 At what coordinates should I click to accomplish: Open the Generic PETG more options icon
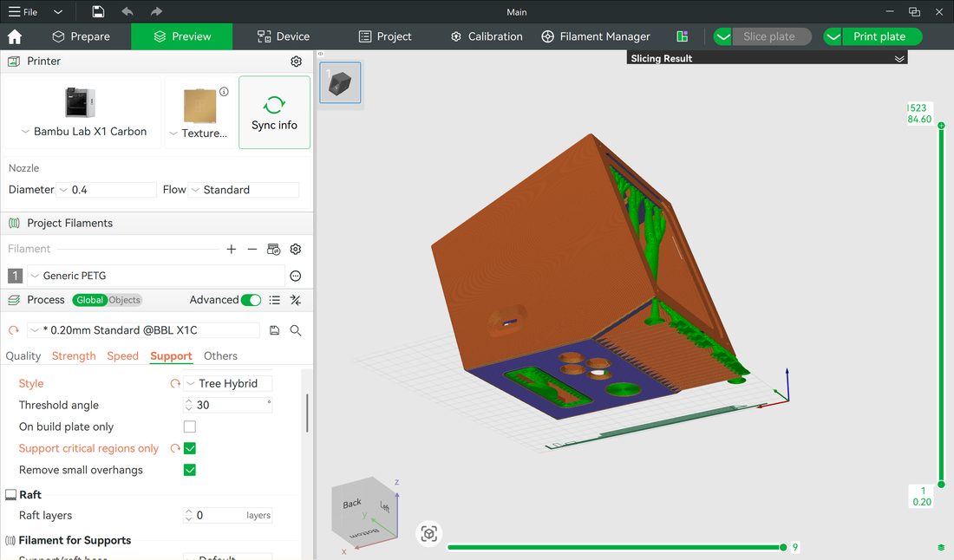(x=296, y=276)
